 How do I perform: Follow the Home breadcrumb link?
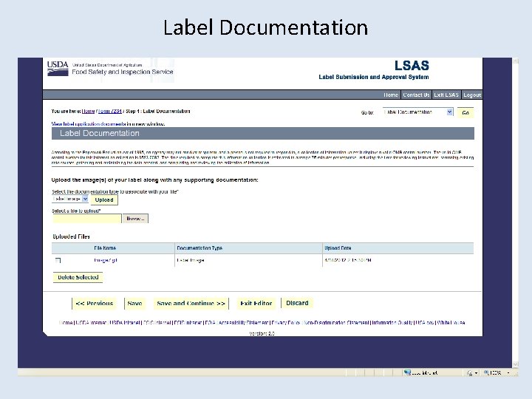pyautogui.click(x=88, y=112)
